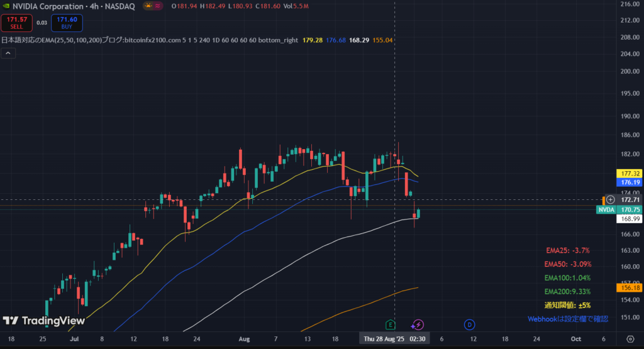Click the volume value Vol 5.5M
644x349 pixels.
(x=296, y=6)
